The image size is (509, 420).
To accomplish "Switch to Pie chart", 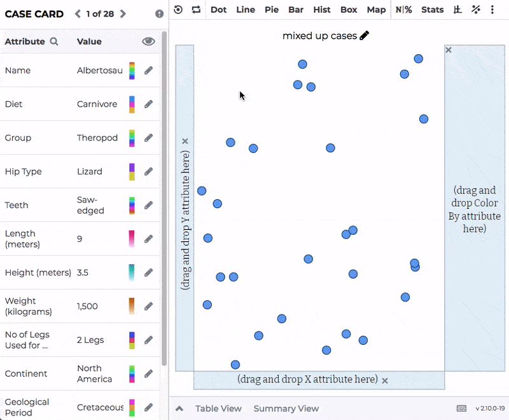I will coord(272,10).
